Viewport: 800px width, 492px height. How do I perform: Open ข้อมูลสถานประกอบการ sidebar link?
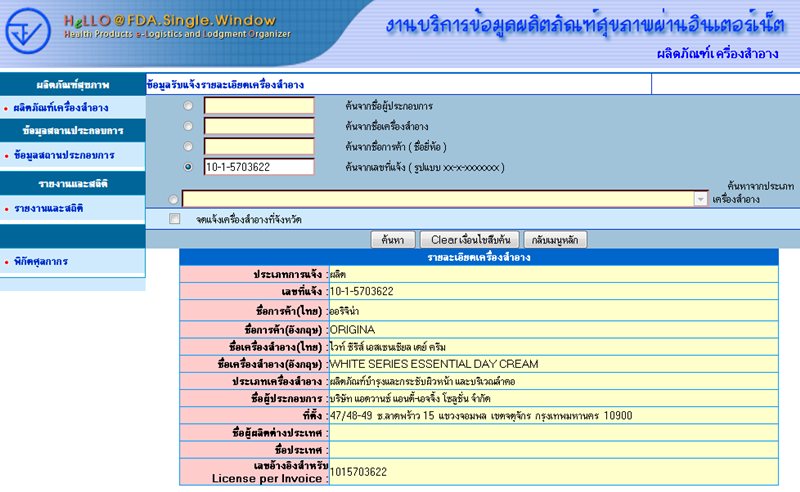point(64,155)
